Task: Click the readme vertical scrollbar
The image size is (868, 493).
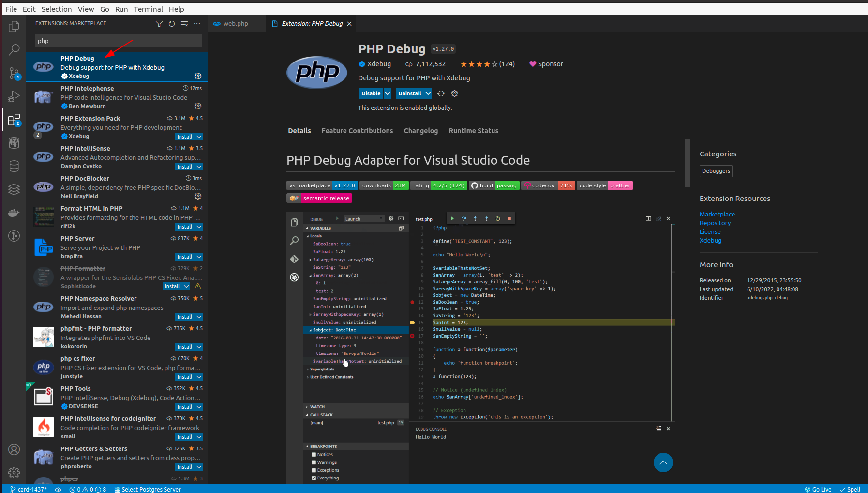Action: tap(687, 163)
